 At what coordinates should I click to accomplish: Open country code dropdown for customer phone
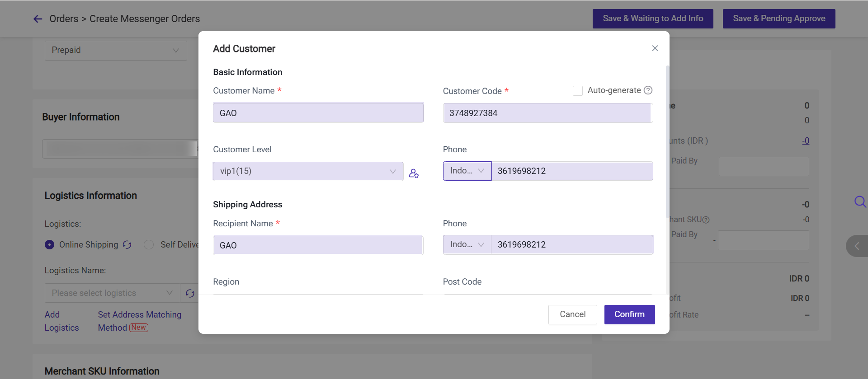pos(467,171)
